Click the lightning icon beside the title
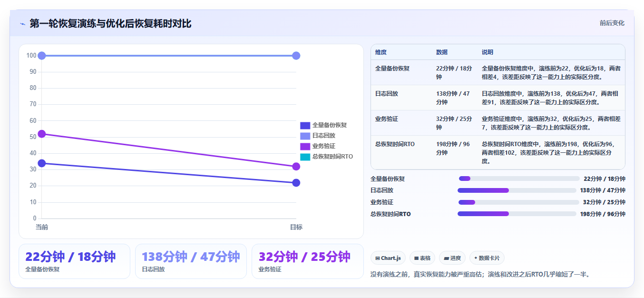Viewport: 644px width, 298px height. click(x=22, y=24)
